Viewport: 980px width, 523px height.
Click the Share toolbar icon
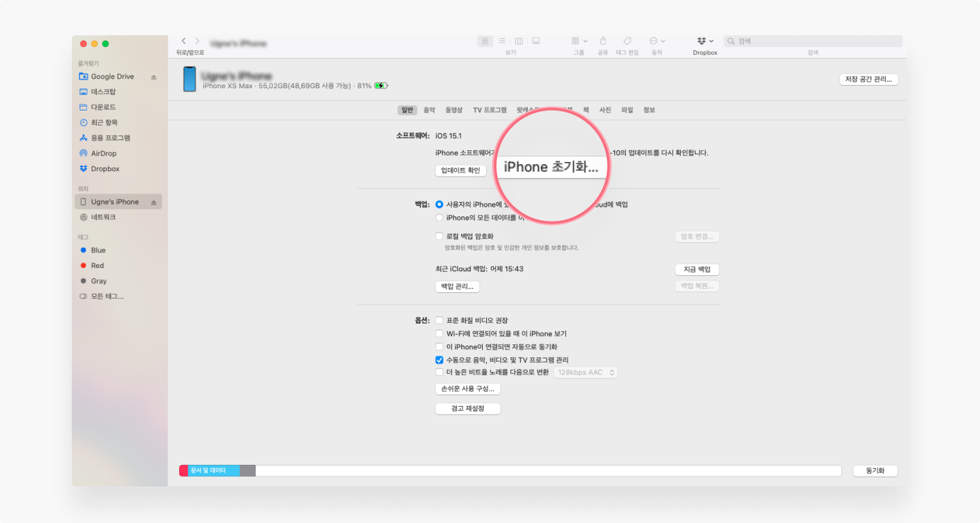click(x=603, y=41)
